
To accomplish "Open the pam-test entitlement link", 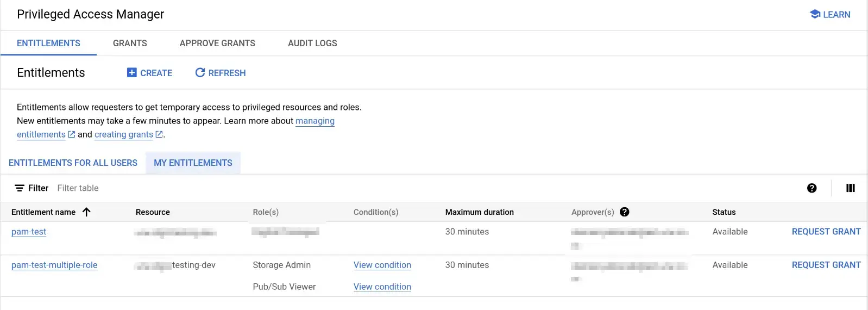I will pyautogui.click(x=29, y=232).
